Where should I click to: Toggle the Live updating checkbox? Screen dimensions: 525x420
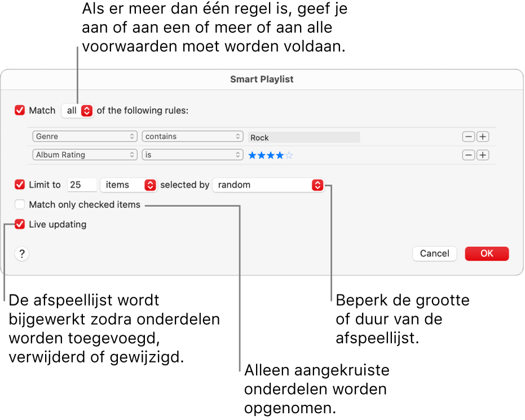(x=20, y=224)
